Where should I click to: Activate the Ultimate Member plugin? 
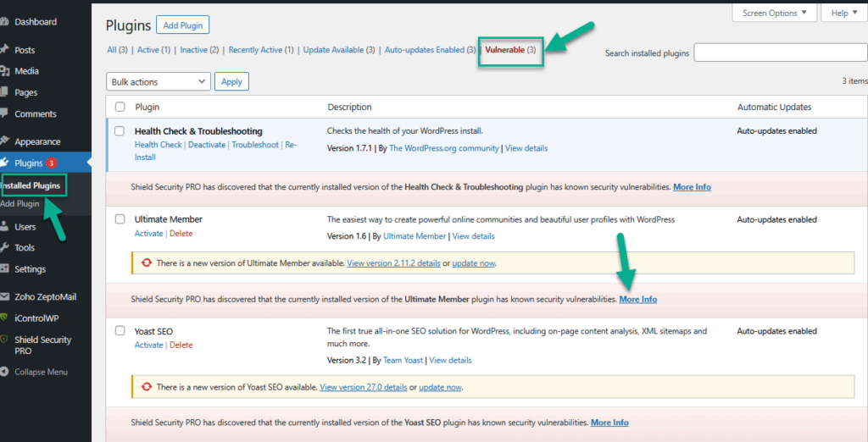coord(149,234)
